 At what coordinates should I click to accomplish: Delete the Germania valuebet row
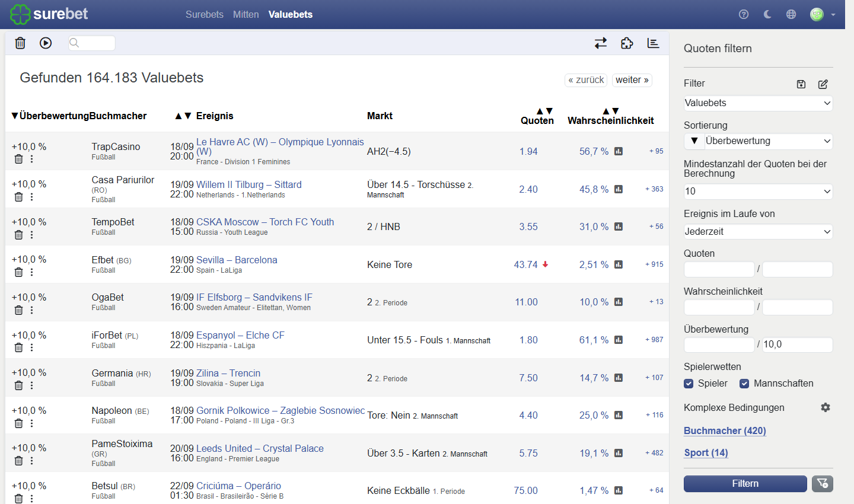[x=19, y=385]
